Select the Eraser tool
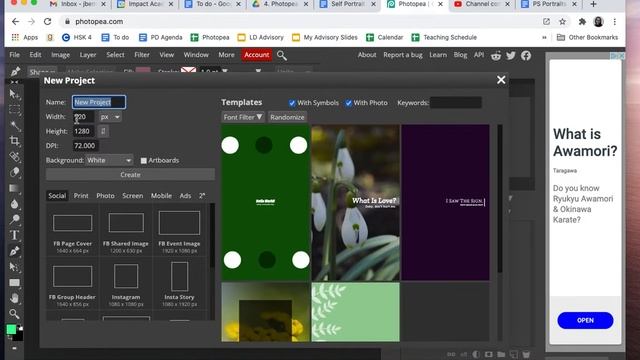This screenshot has width=640, height=360. (14, 172)
